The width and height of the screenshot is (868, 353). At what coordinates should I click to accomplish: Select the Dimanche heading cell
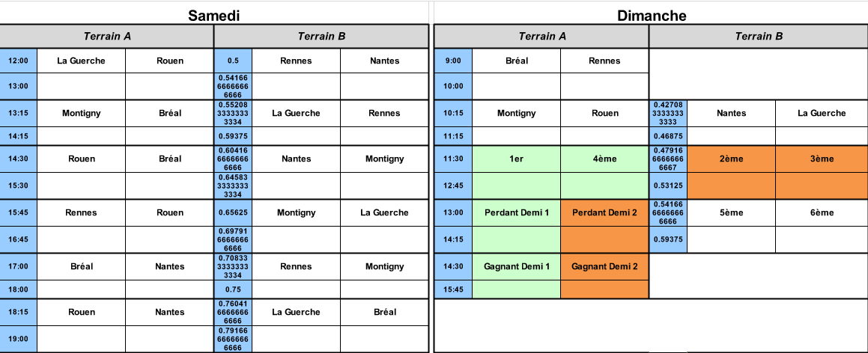tap(652, 16)
